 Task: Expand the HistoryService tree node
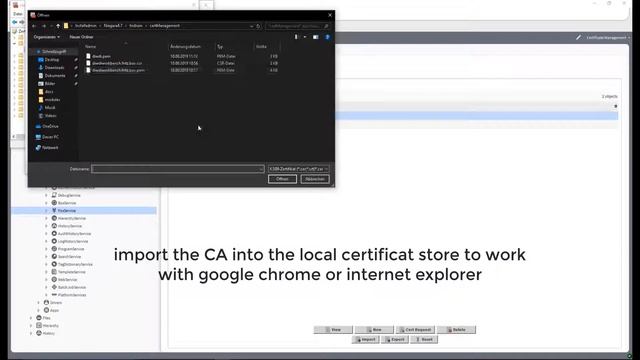tap(47, 226)
